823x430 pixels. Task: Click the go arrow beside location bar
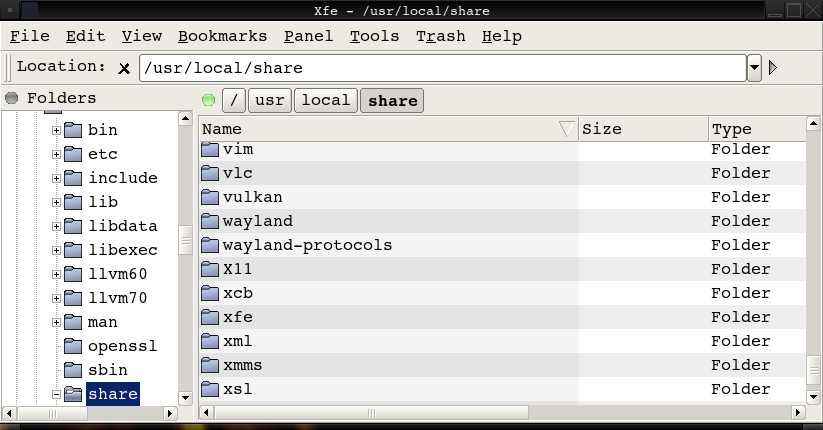[772, 68]
